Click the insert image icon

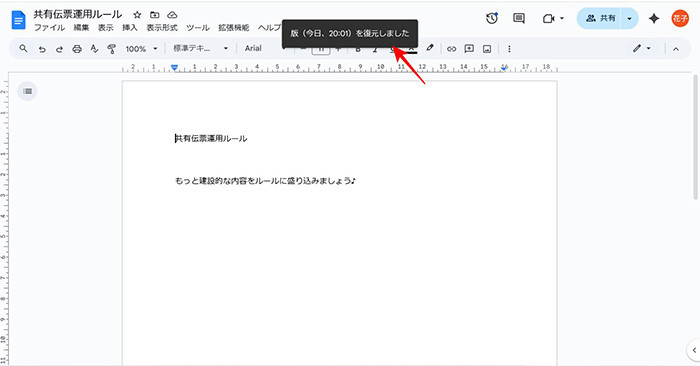tap(487, 49)
